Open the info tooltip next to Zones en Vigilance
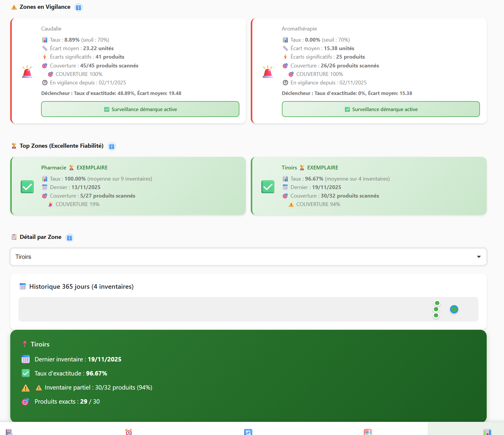 78,7
